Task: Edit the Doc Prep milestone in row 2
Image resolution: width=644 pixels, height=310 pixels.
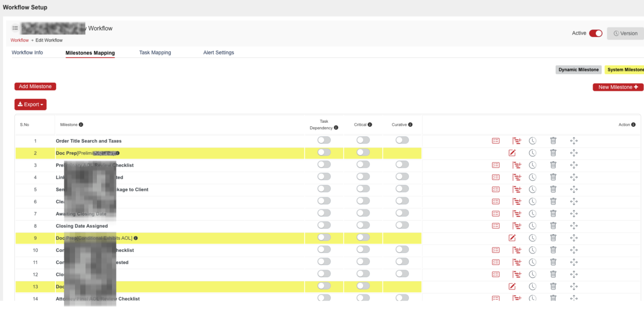Action: 512,153
